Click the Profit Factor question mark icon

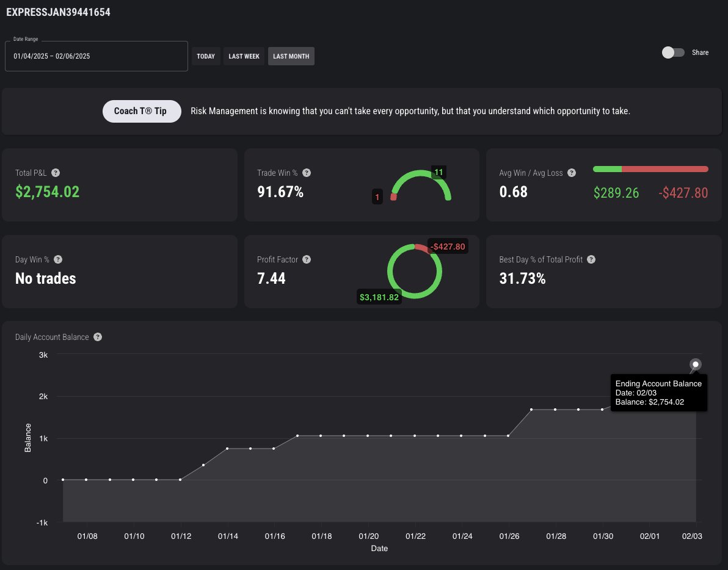(307, 260)
